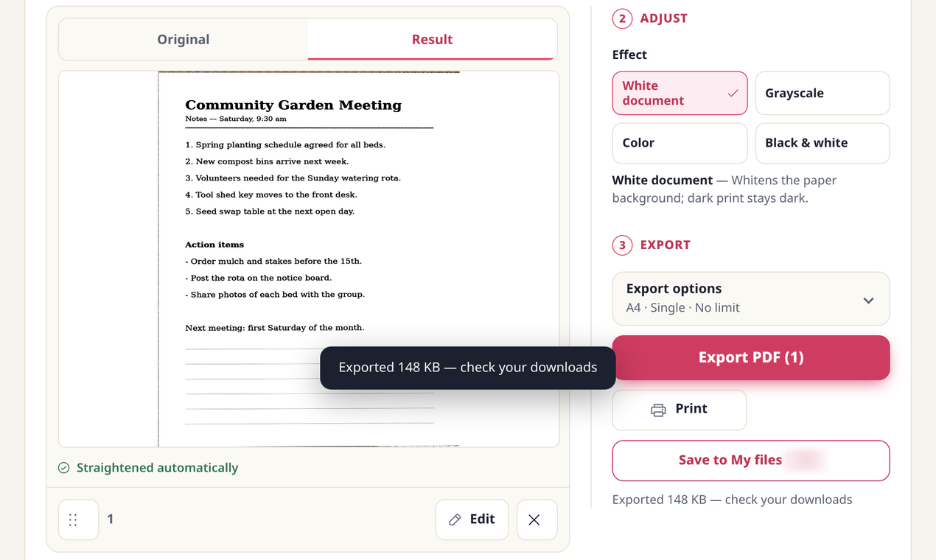This screenshot has height=560, width=936.
Task: Click the scanned document preview
Action: click(x=309, y=259)
